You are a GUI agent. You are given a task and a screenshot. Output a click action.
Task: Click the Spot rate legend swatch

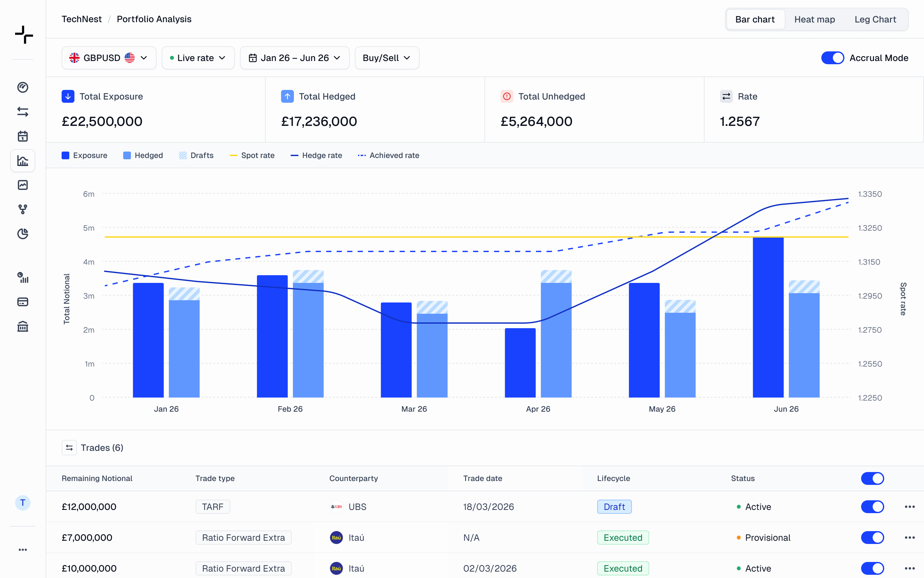[233, 156]
